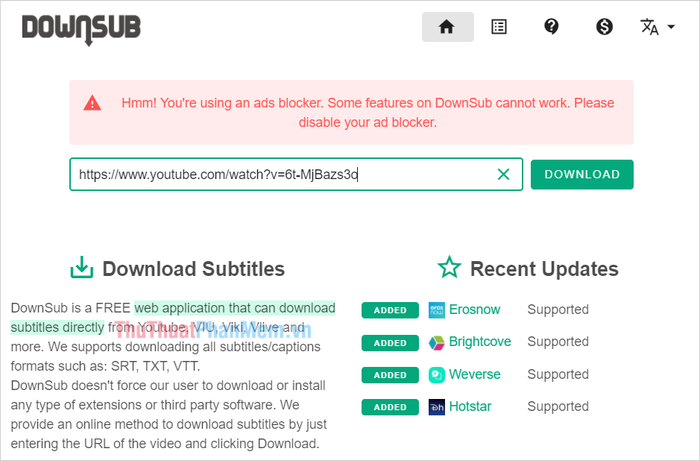Open the Hotstar link
700x461 pixels.
click(470, 406)
